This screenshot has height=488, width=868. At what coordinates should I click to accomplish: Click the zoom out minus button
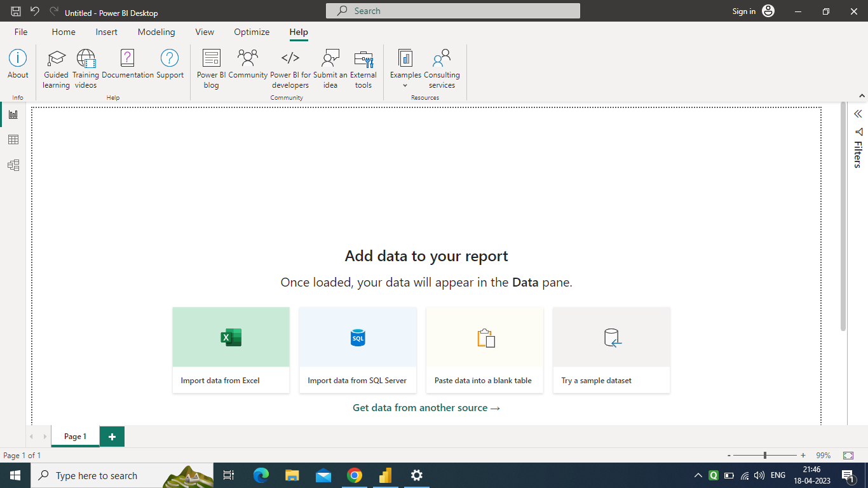[729, 455]
